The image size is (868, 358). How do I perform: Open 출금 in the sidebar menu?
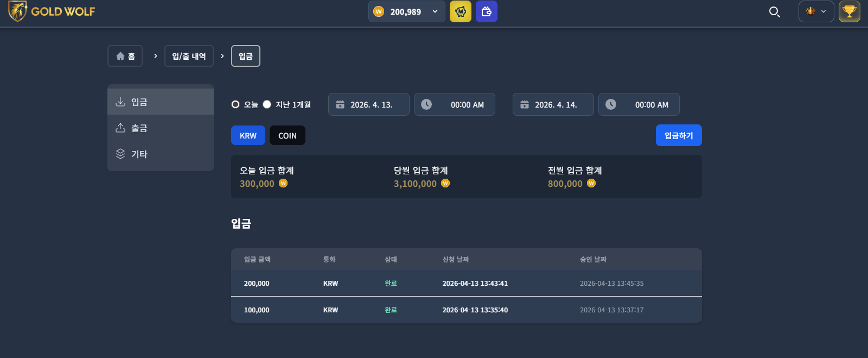pos(161,128)
